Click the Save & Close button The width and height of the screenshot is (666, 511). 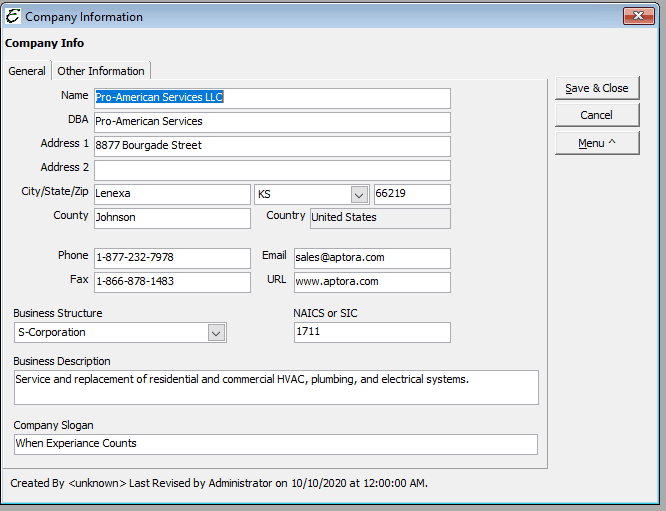click(597, 88)
